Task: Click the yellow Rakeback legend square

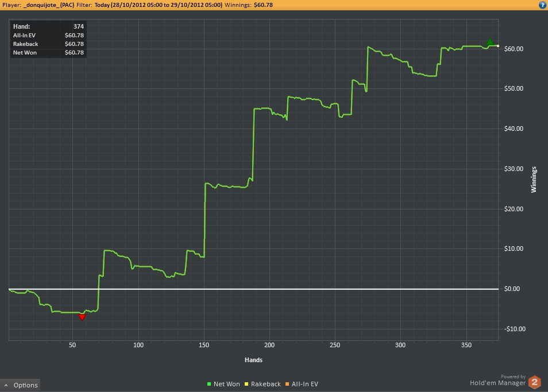Action: [246, 384]
